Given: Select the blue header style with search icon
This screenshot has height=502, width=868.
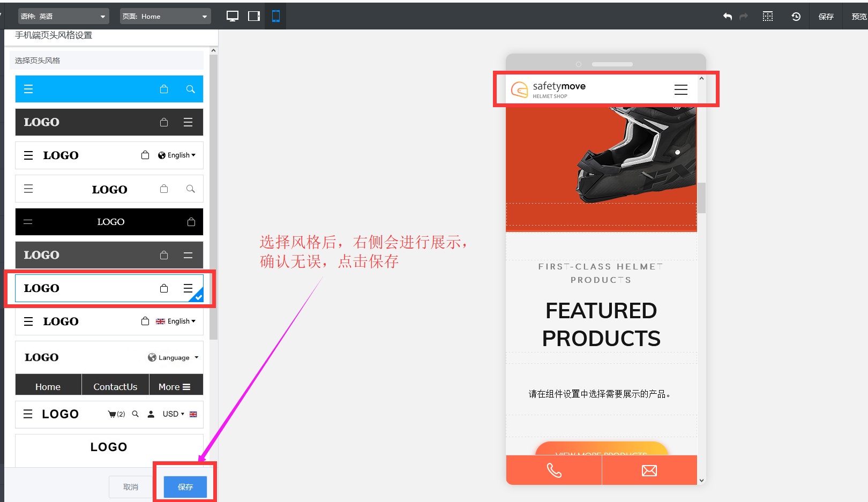Looking at the screenshot, I should coord(109,89).
